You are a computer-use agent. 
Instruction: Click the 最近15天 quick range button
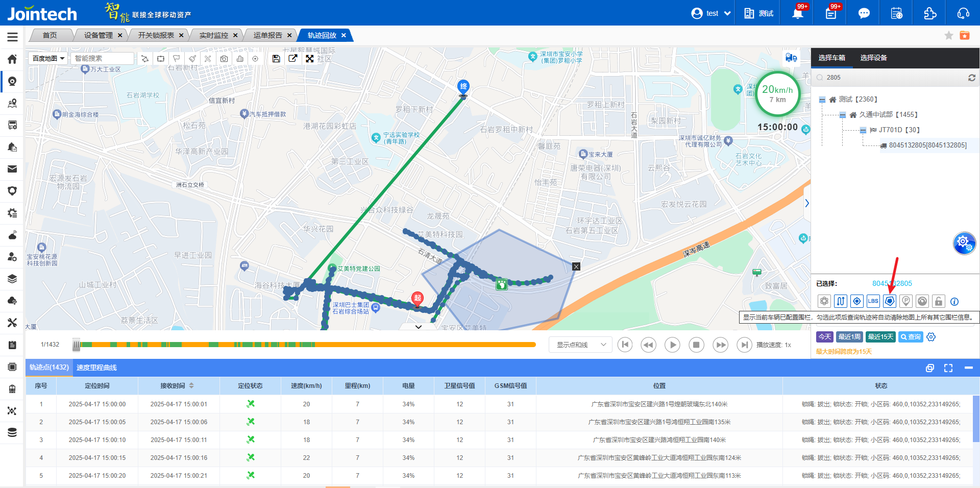click(x=880, y=337)
